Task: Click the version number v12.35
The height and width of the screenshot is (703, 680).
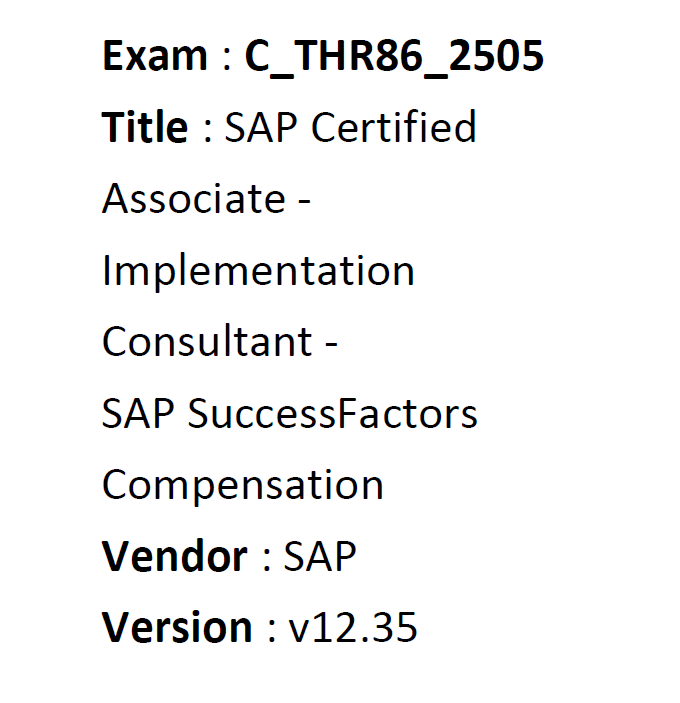Action: click(353, 627)
